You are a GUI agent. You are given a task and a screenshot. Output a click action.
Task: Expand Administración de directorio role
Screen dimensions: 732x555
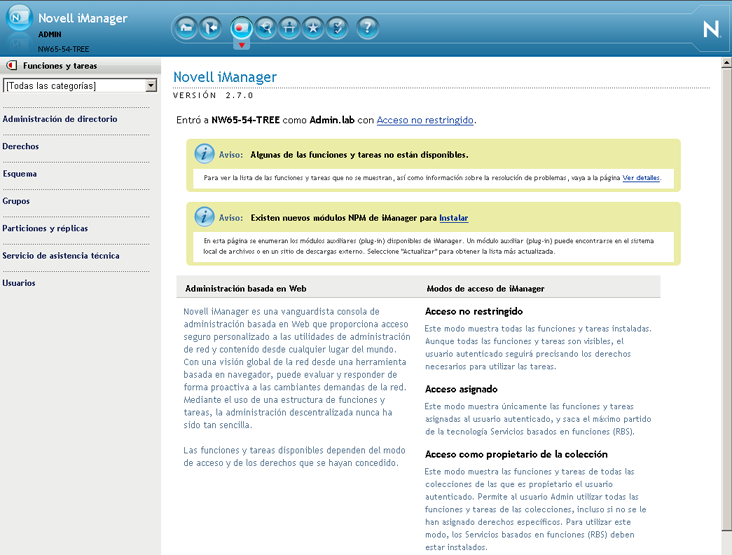point(60,119)
